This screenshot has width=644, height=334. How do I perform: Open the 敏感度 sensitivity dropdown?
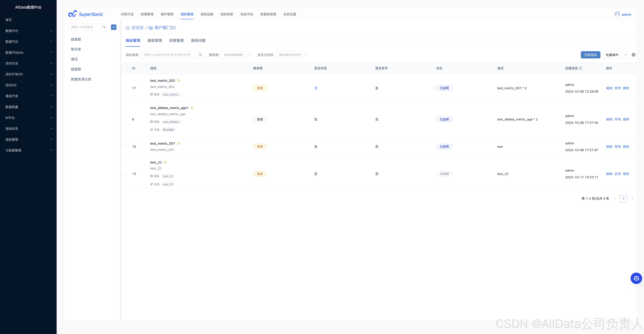click(237, 55)
